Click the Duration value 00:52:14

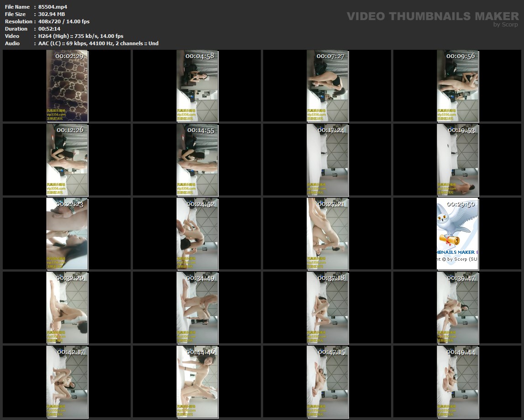click(49, 29)
